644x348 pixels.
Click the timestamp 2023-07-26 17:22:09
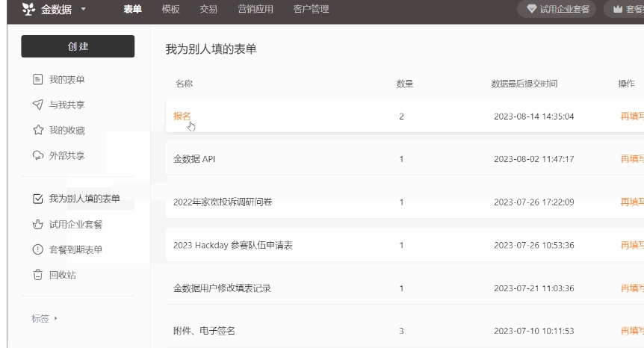tap(534, 202)
